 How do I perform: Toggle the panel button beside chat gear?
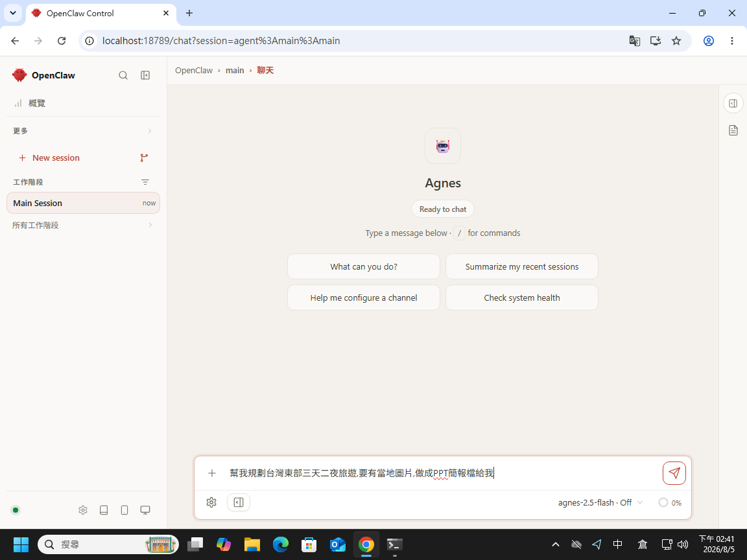coord(239,502)
